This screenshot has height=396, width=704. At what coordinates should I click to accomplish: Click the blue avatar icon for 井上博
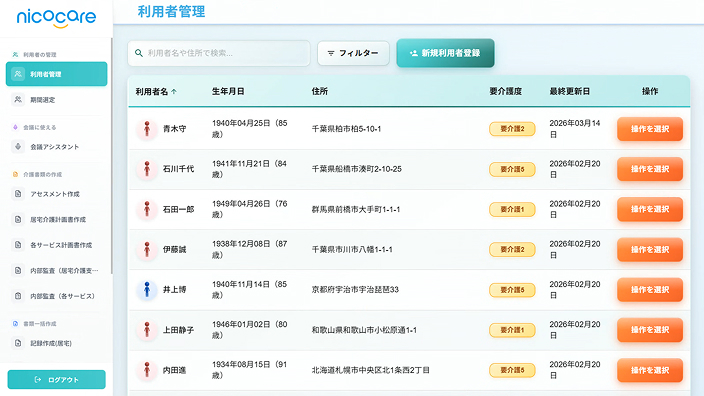(x=147, y=290)
